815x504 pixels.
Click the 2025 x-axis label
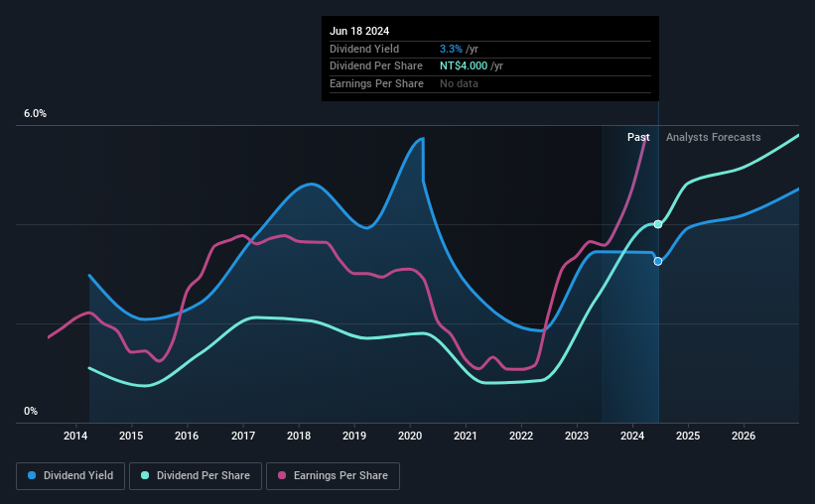(x=688, y=436)
